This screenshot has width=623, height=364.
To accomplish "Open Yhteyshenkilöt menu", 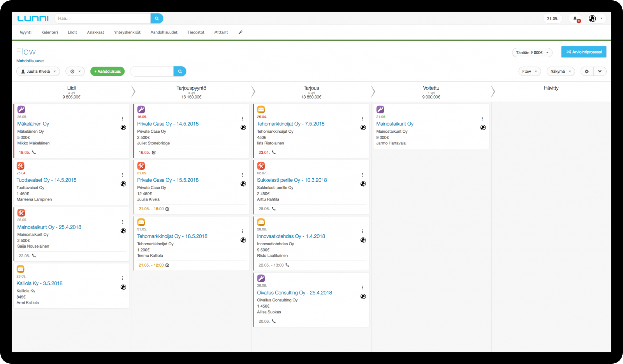I will [x=127, y=32].
